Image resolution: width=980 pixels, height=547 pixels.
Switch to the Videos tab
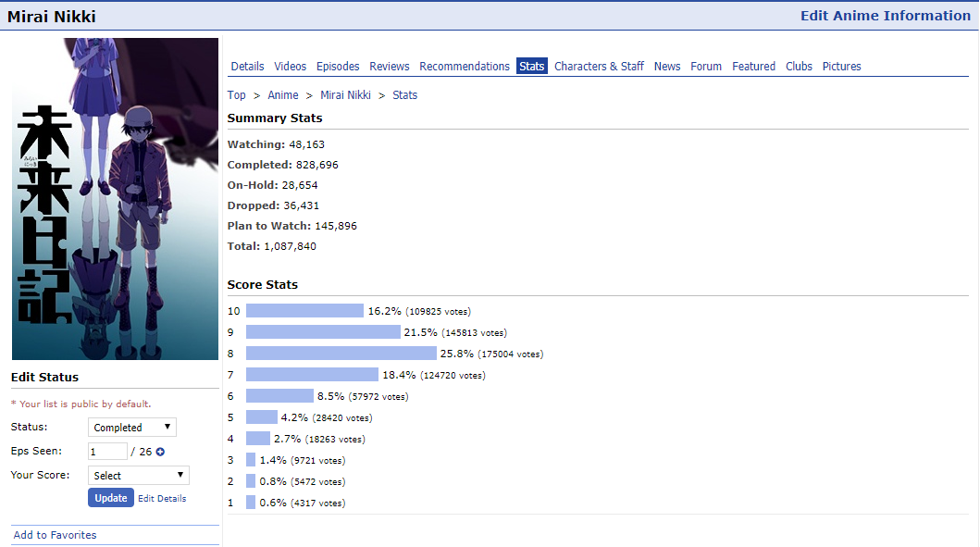pos(290,67)
